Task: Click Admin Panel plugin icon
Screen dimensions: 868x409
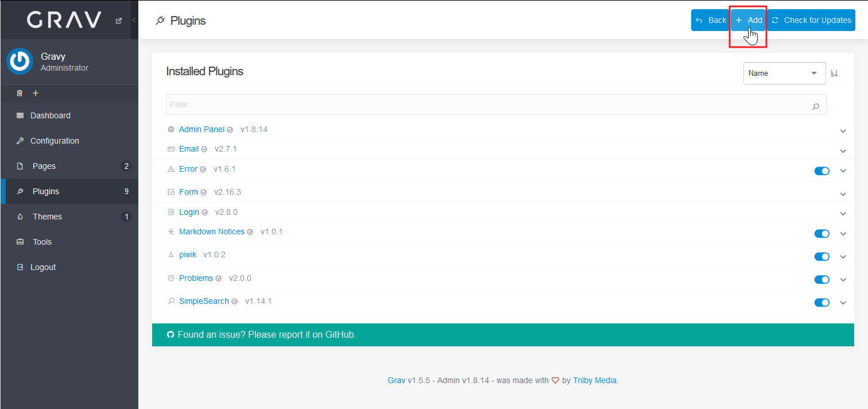Action: tap(170, 129)
